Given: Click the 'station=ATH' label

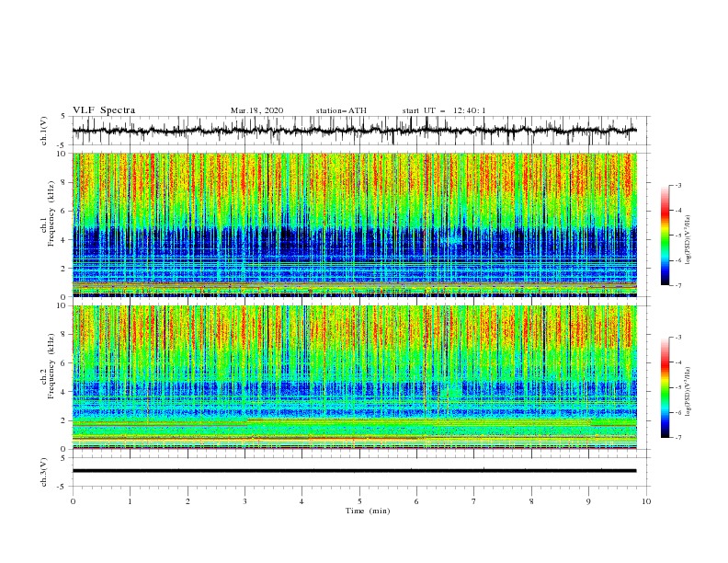Looking at the screenshot, I should 341,110.
